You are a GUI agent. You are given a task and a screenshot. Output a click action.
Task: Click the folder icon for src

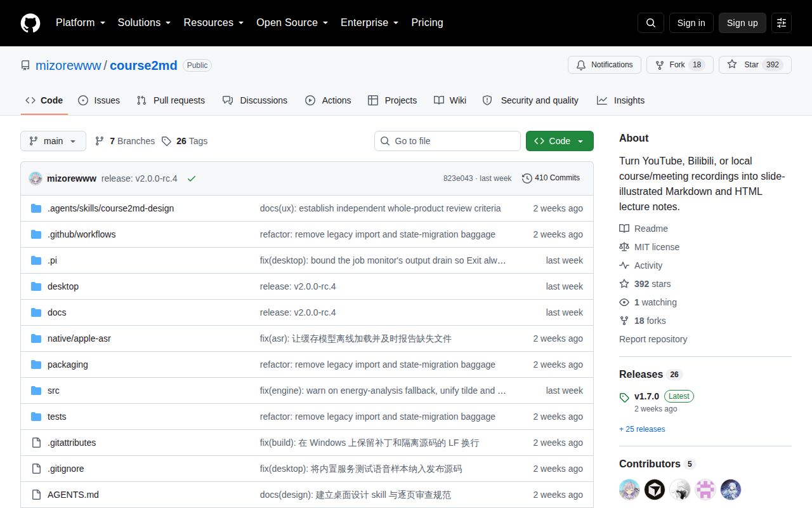coord(36,391)
